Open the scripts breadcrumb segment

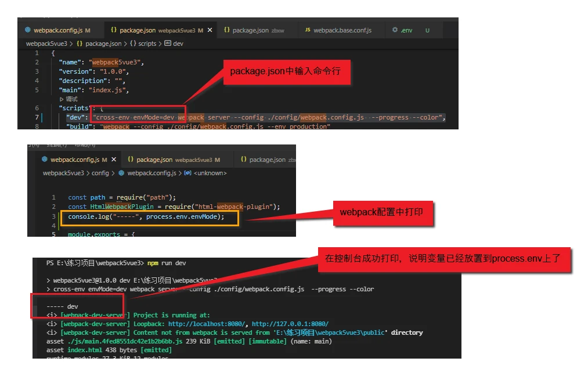[x=147, y=44]
